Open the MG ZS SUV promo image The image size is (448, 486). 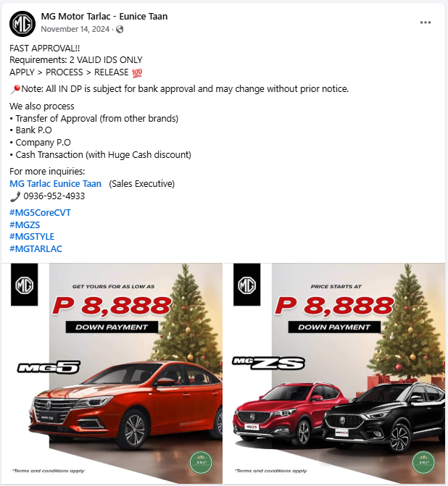click(334, 373)
